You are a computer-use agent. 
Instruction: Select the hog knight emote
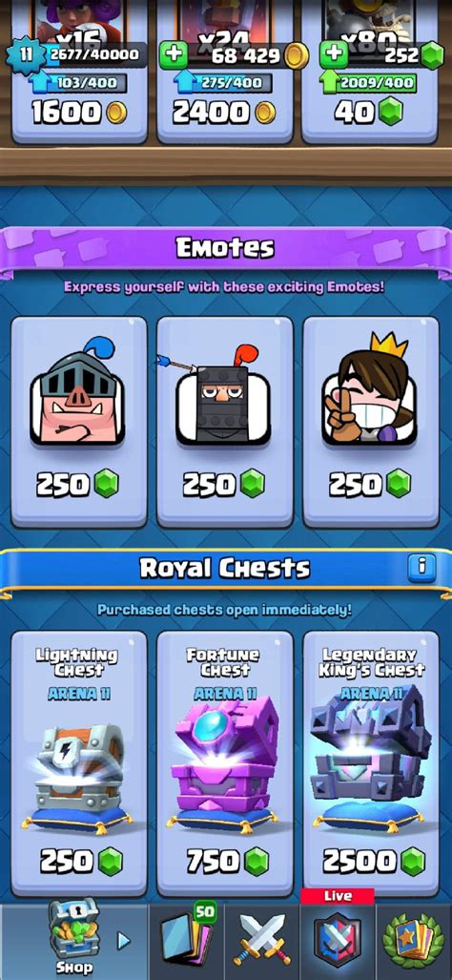(79, 422)
